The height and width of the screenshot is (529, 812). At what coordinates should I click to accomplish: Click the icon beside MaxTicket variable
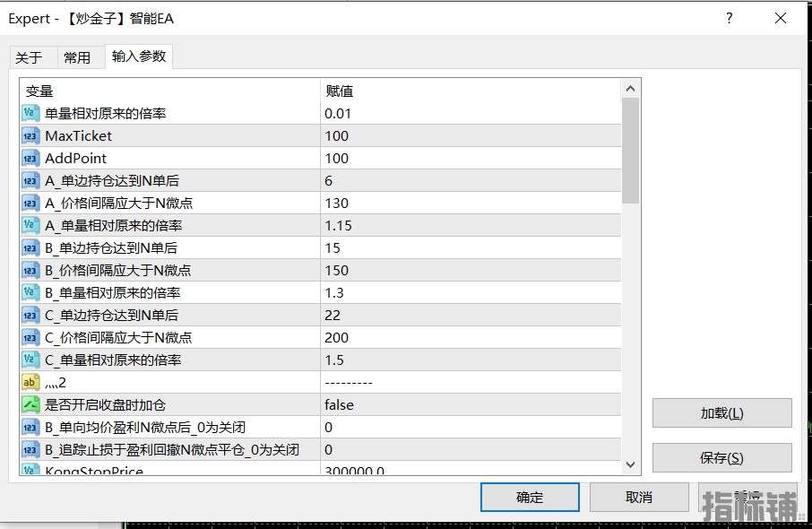[30, 135]
